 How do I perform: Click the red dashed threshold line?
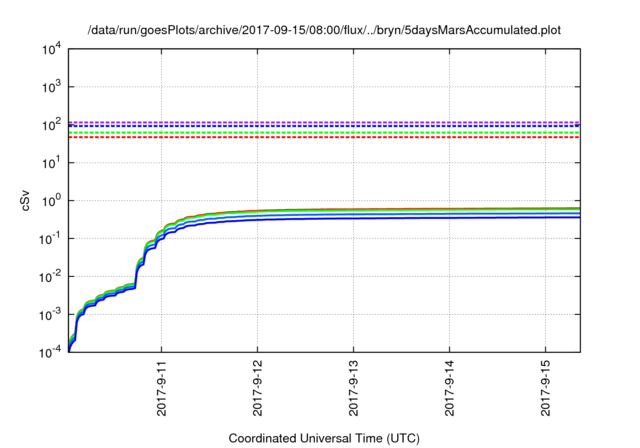point(324,138)
